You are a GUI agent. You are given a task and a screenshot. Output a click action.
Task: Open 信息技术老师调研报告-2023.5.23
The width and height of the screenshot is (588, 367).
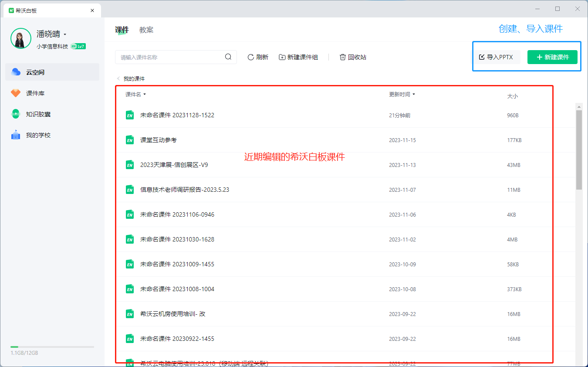(185, 190)
